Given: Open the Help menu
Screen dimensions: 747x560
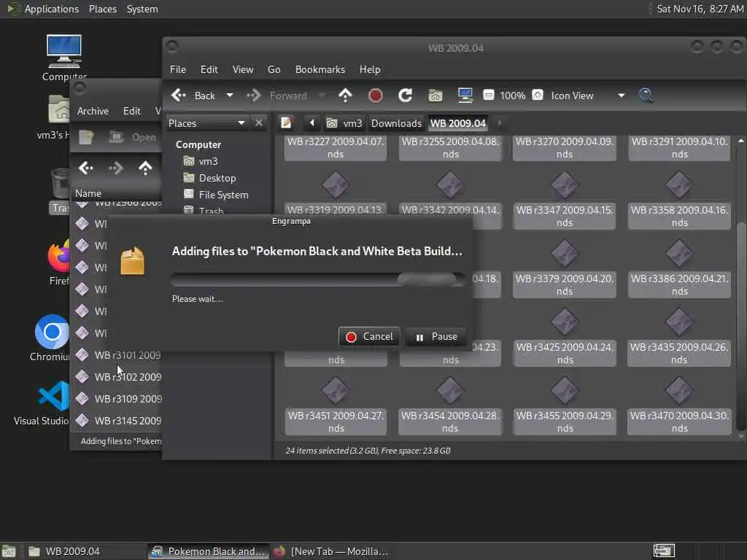Looking at the screenshot, I should coord(370,69).
